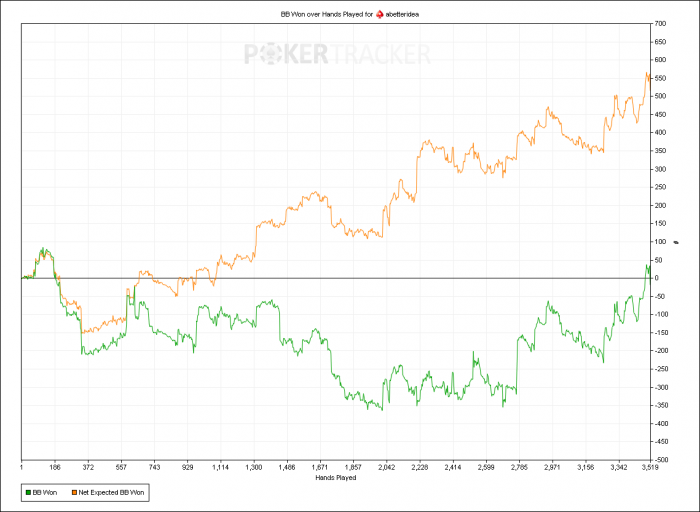The width and height of the screenshot is (700, 512).
Task: Click the x-axis label 2,785
Action: tap(519, 467)
